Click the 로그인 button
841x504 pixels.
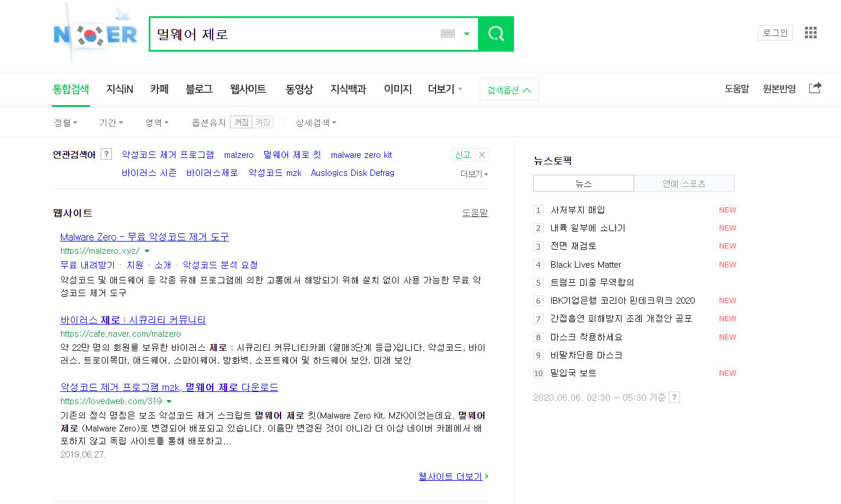tap(775, 33)
